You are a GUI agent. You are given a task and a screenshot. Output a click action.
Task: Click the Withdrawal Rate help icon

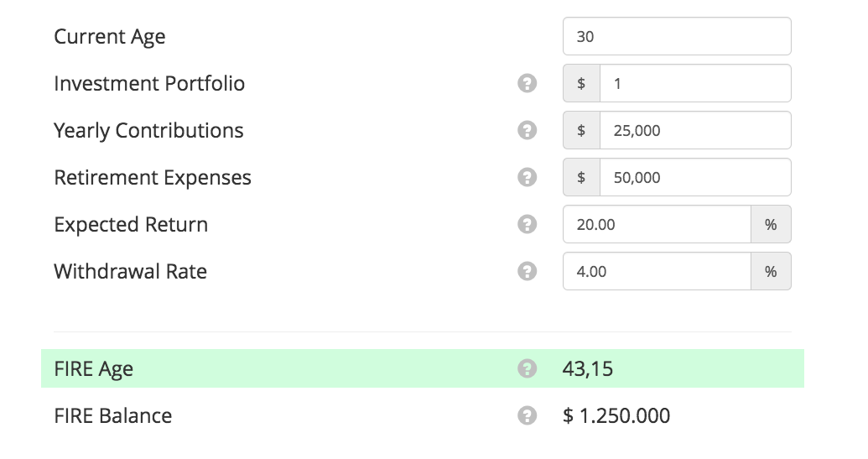pos(527,271)
